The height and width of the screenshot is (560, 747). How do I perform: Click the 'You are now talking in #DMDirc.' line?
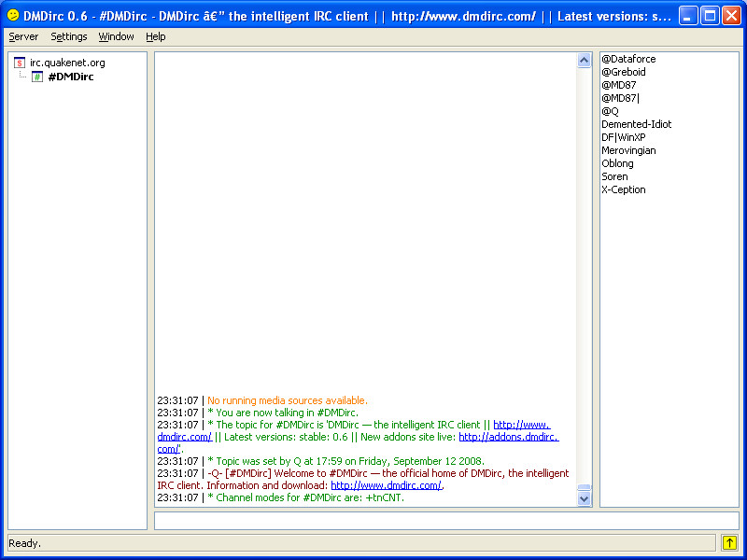[x=283, y=413]
